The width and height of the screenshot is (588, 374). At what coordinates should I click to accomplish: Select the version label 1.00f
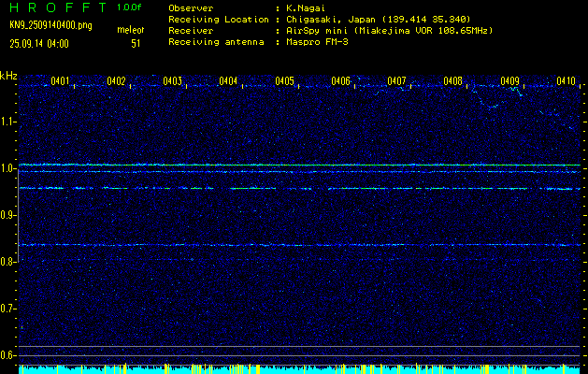click(x=129, y=7)
